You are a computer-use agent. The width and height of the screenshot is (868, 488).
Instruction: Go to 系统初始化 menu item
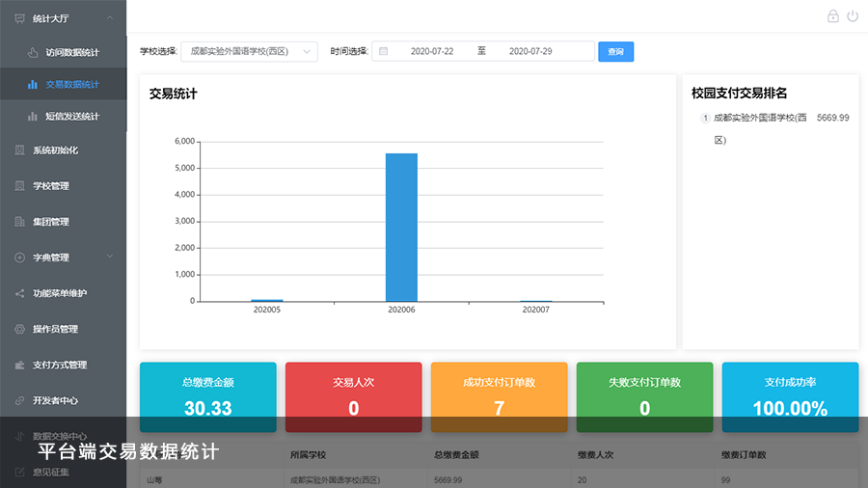64,149
